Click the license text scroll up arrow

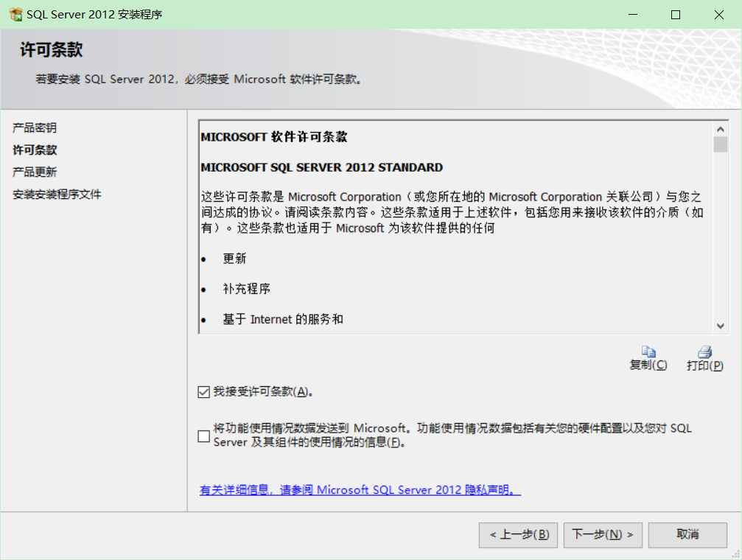pyautogui.click(x=720, y=129)
